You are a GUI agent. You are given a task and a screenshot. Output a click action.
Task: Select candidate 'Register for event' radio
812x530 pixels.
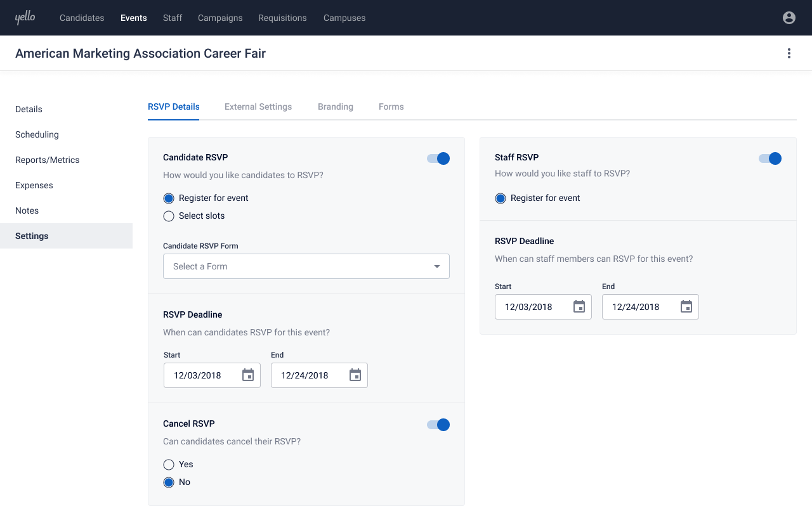click(x=169, y=198)
